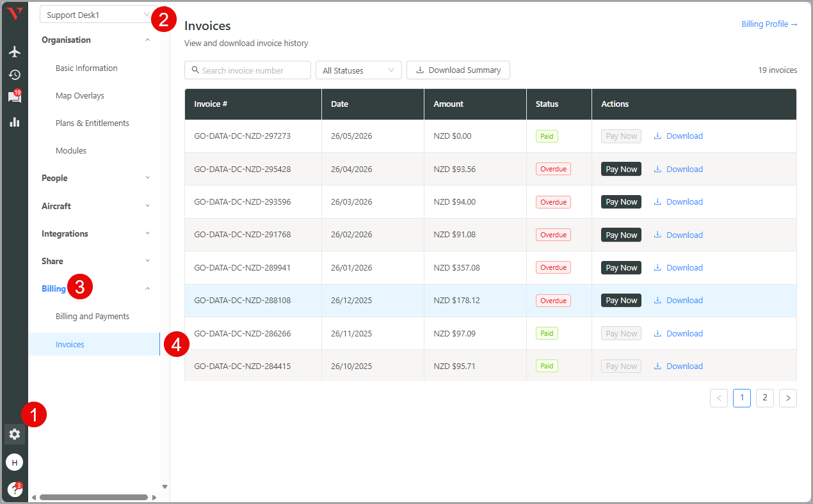Expand the Aircraft section

pyautogui.click(x=96, y=206)
